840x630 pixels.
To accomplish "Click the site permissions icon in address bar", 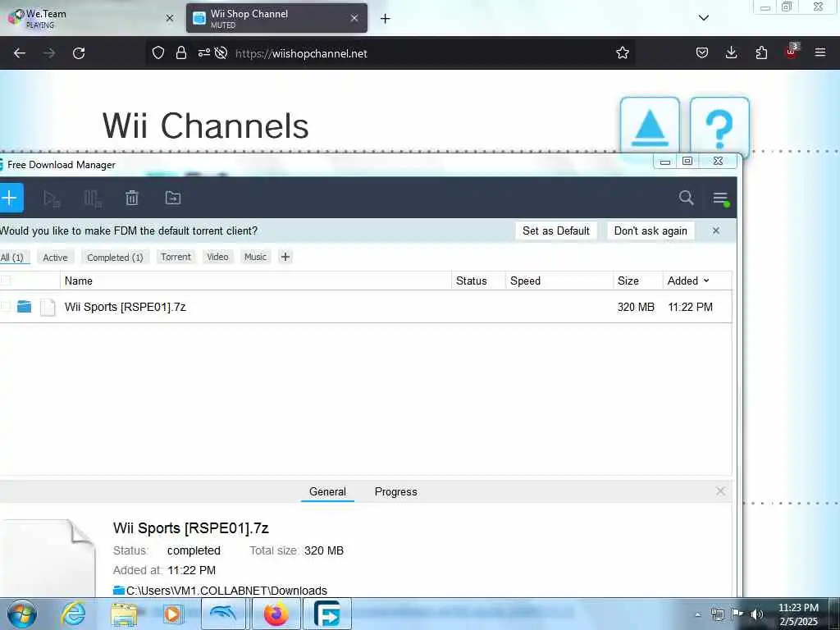I will point(203,53).
